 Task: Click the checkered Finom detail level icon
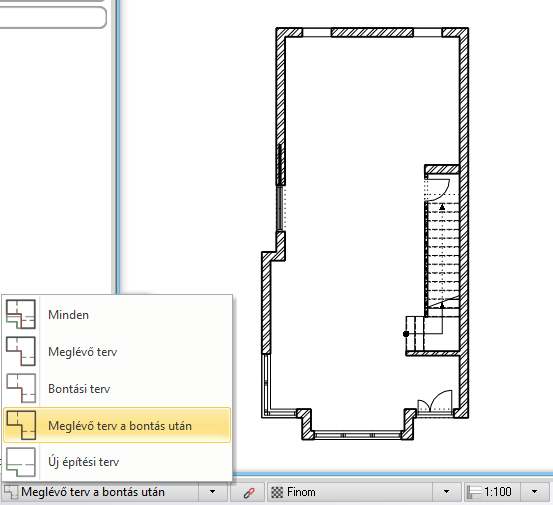[277, 492]
